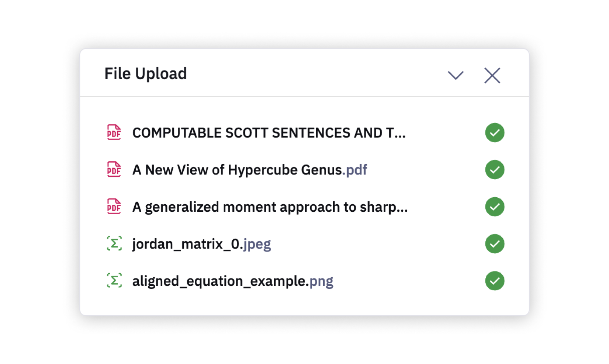Open A generalized moment approach to sharp file
This screenshot has height=364, width=609.
click(270, 207)
